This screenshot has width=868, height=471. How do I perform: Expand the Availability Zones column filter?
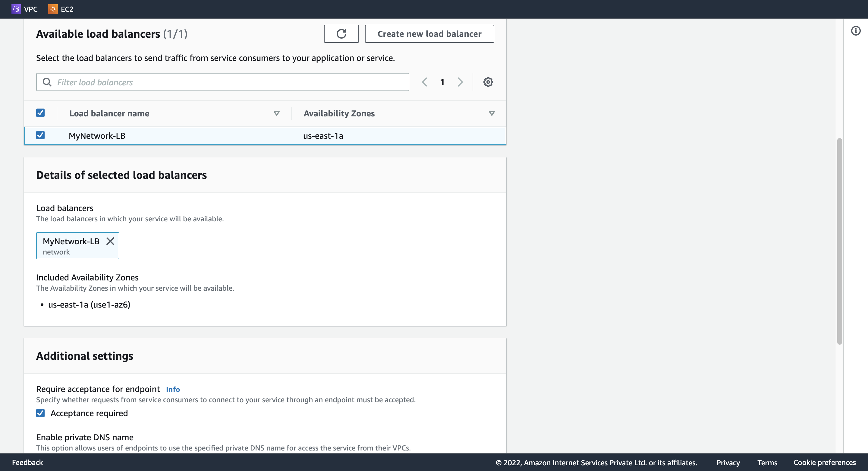(x=491, y=113)
